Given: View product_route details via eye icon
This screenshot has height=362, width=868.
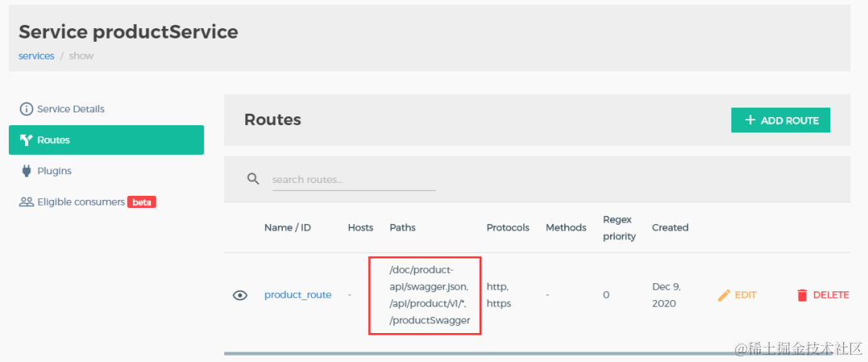Looking at the screenshot, I should (240, 295).
